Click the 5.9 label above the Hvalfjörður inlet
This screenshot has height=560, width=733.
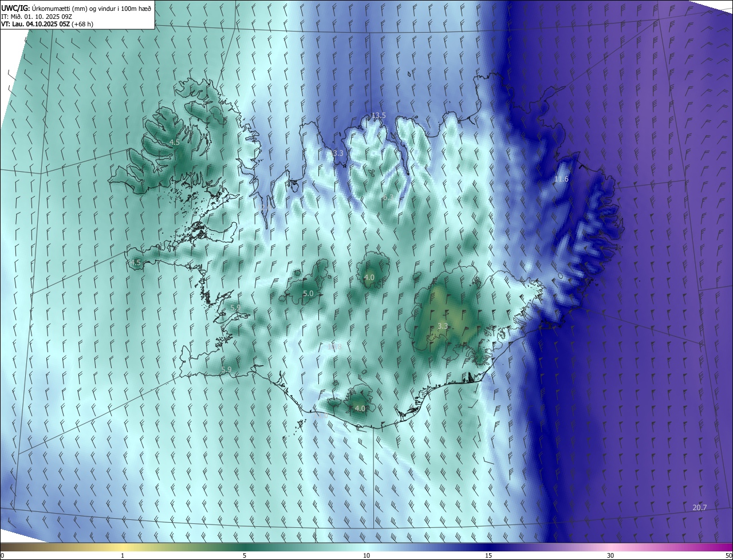pos(235,308)
